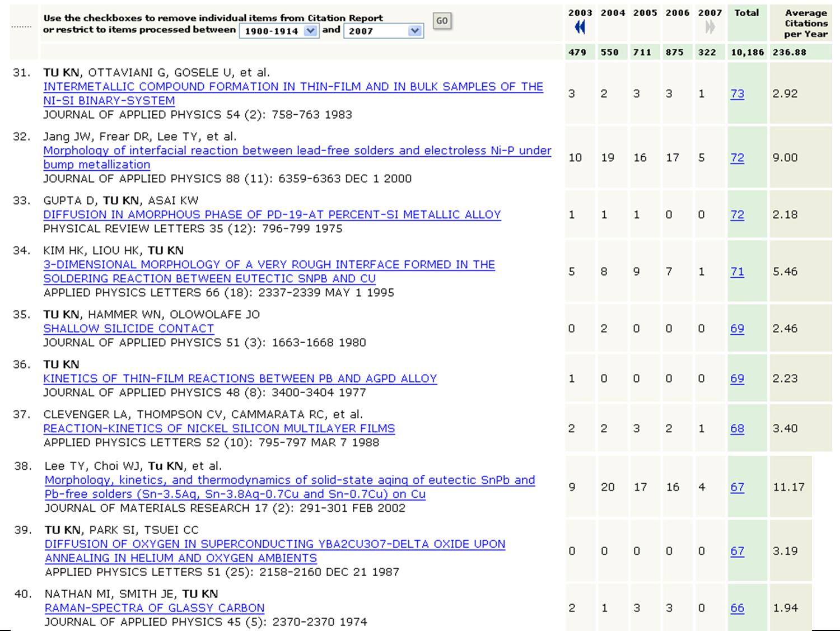
Task: Open solid-state aging of eutectic SnPb article
Action: (x=290, y=487)
